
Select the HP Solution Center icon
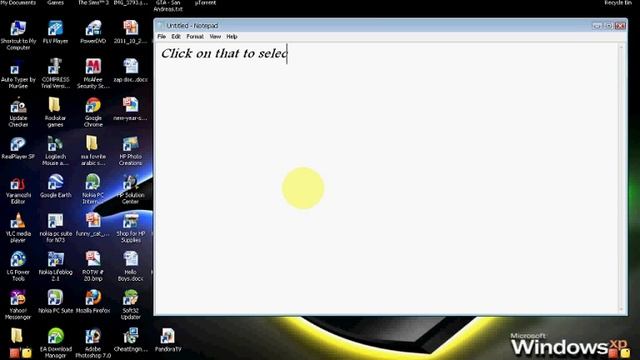(x=131, y=182)
